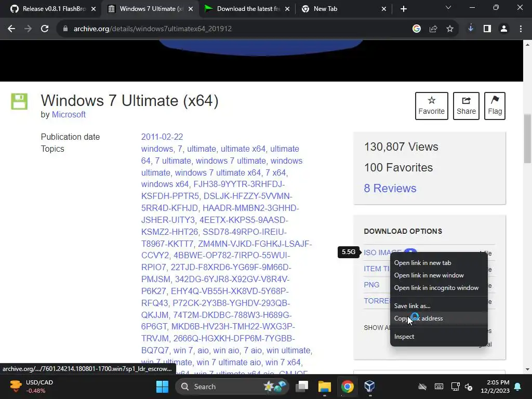The height and width of the screenshot is (399, 532).
Task: Open the clock showing 2:05 PM
Action: coord(495,387)
